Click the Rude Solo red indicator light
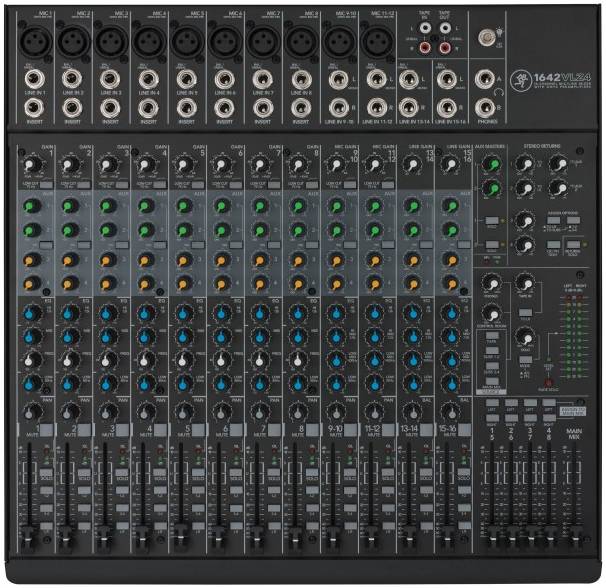 click(548, 383)
